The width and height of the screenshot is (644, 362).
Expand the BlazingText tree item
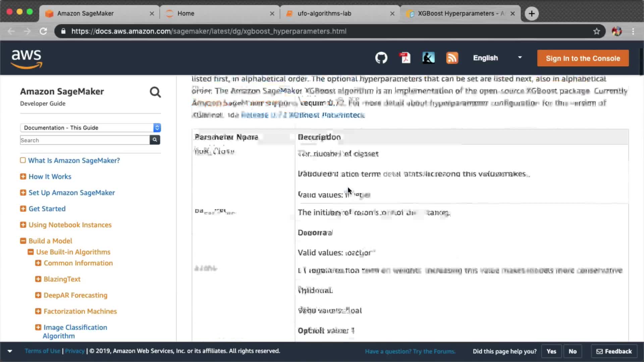38,279
